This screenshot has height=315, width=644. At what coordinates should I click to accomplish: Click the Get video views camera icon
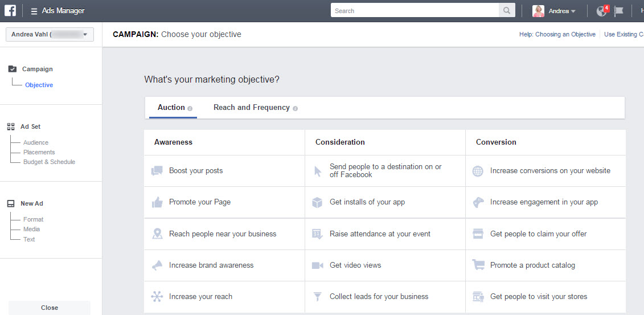318,265
